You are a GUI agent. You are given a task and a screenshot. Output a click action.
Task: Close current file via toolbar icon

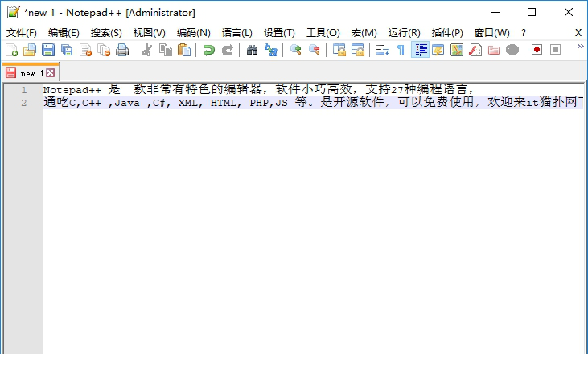[85, 50]
